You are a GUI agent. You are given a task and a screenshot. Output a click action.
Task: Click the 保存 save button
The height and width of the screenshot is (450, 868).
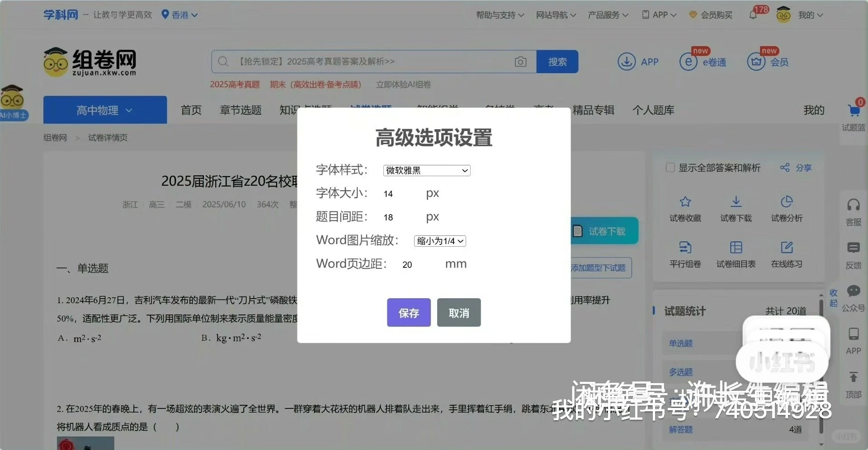(408, 312)
